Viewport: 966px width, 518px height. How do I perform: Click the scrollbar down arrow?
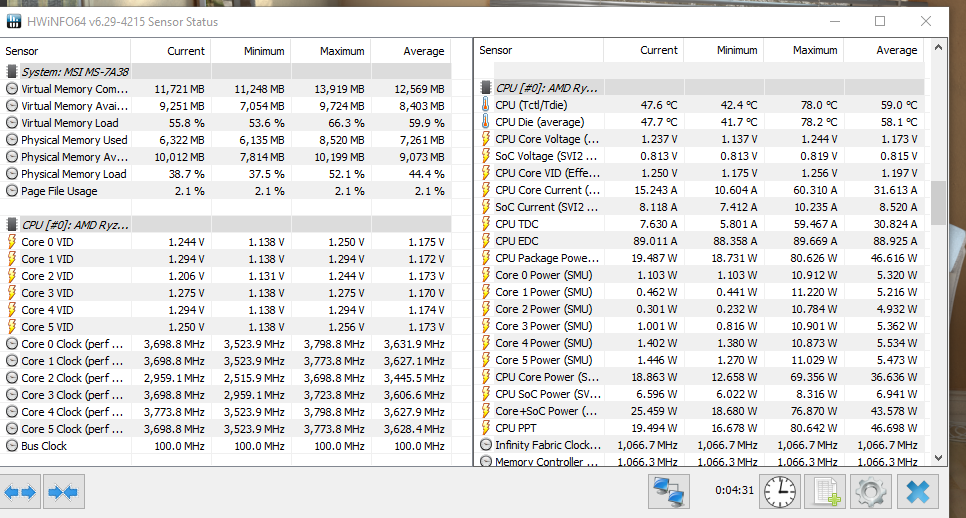pos(938,458)
